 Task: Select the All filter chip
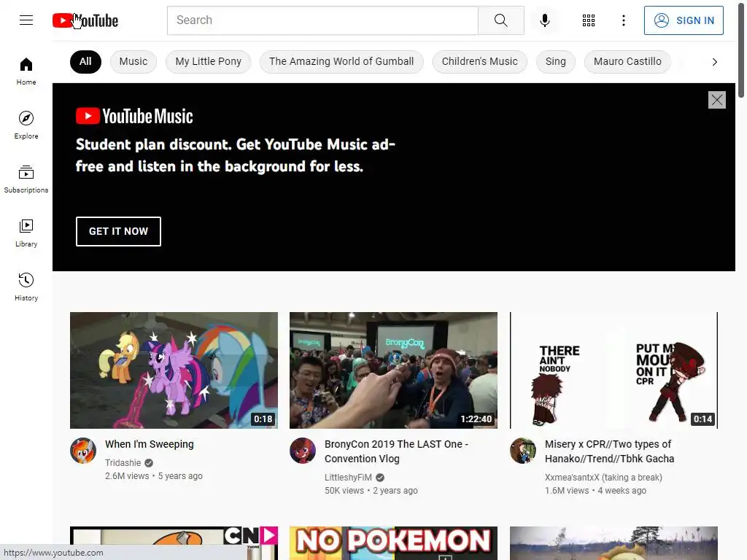(85, 61)
